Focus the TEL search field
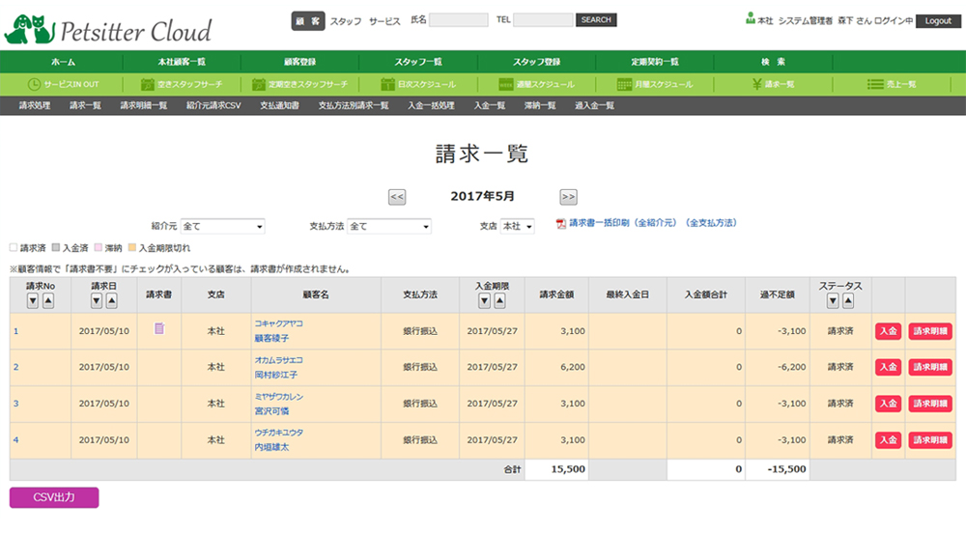Viewport: 966px width, 560px height. (x=543, y=19)
